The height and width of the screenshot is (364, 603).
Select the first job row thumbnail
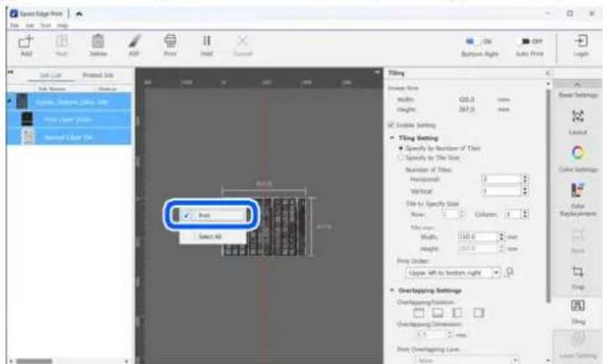(22, 101)
